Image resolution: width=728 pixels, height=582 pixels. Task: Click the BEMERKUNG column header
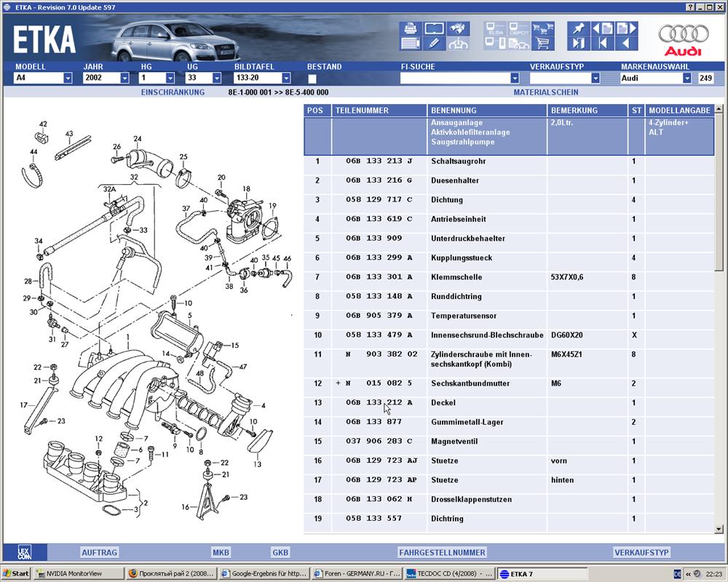tap(587, 111)
